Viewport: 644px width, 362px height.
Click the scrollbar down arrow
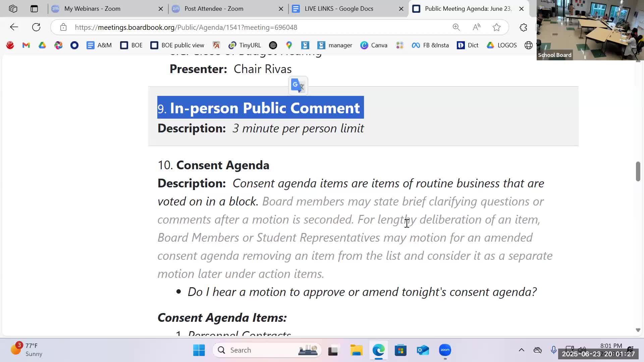(x=638, y=330)
